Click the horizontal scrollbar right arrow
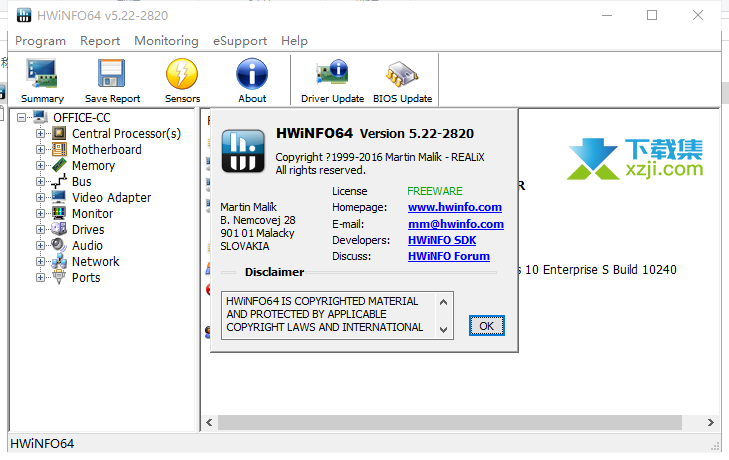This screenshot has height=460, width=729. pos(710,422)
